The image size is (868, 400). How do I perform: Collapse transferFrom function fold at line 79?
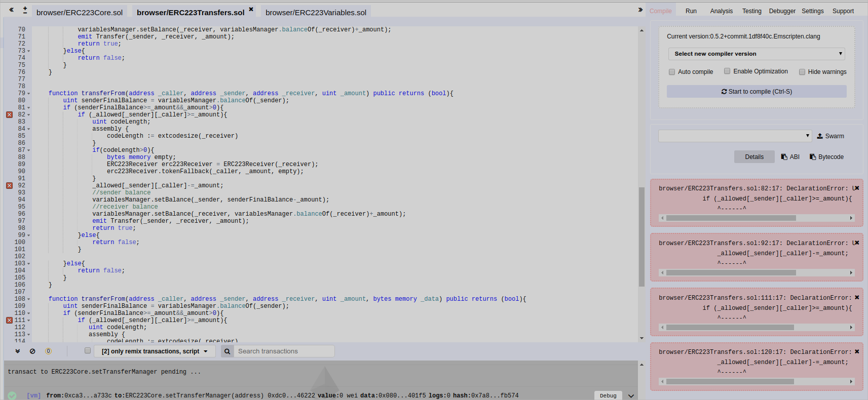tap(28, 93)
